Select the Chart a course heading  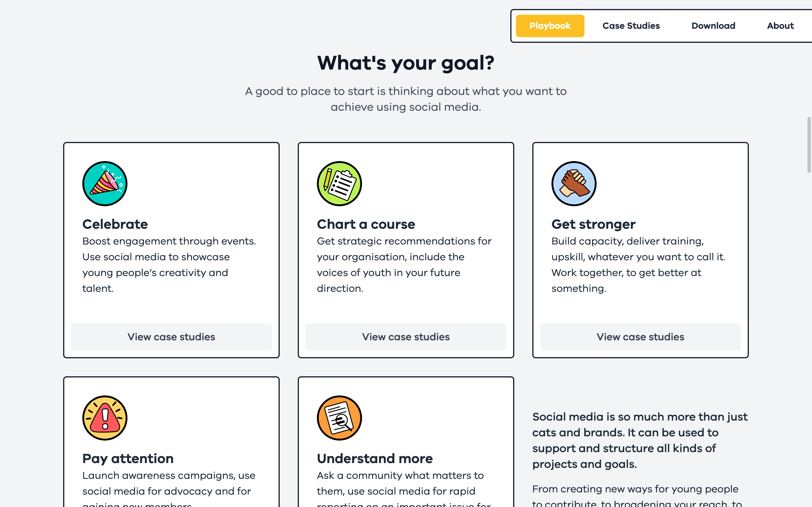click(366, 224)
